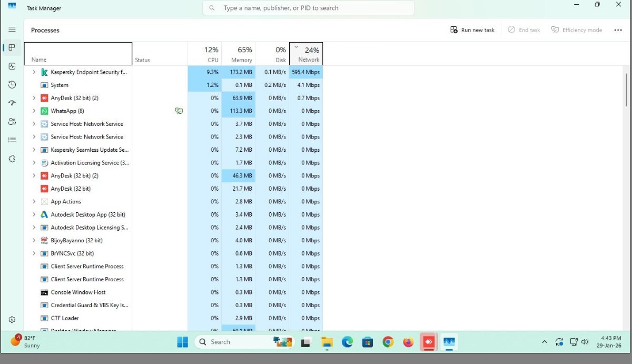The width and height of the screenshot is (632, 364).
Task: Sort processes by Disk column header
Action: pyautogui.click(x=272, y=54)
